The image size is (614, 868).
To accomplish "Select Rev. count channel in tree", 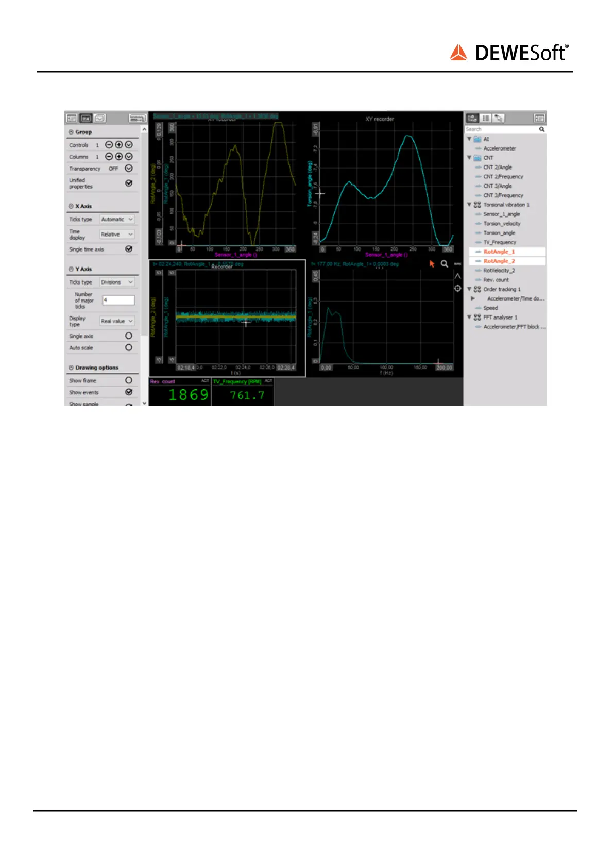I will 496,280.
